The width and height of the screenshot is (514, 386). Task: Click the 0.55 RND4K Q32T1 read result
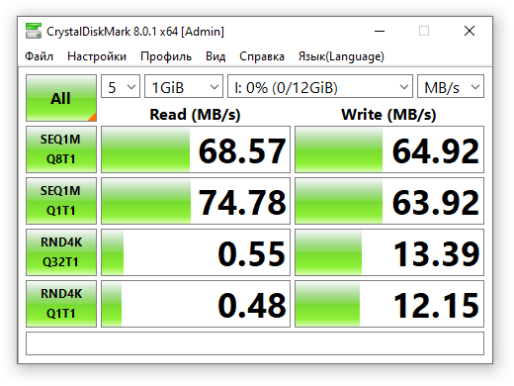(196, 252)
